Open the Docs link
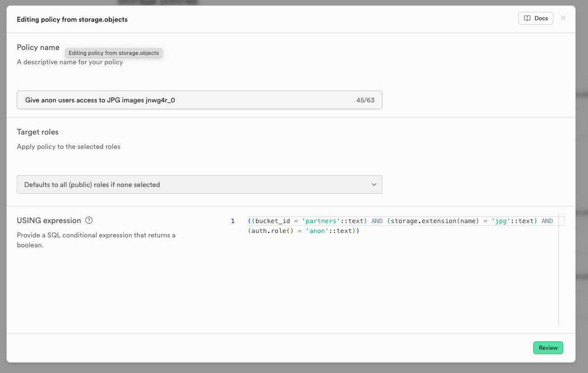The image size is (588, 373). [x=536, y=18]
